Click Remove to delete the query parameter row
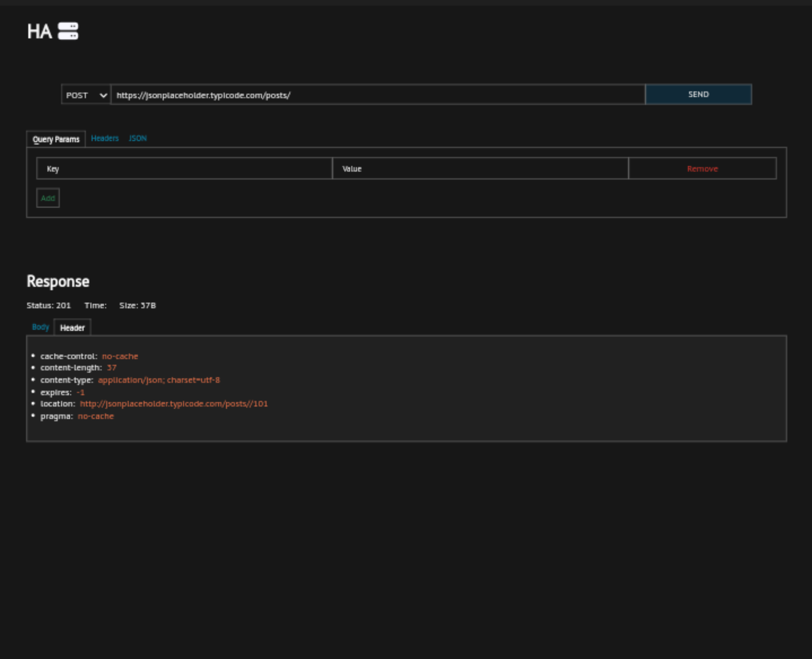Viewport: 812px width, 659px height. click(x=702, y=169)
